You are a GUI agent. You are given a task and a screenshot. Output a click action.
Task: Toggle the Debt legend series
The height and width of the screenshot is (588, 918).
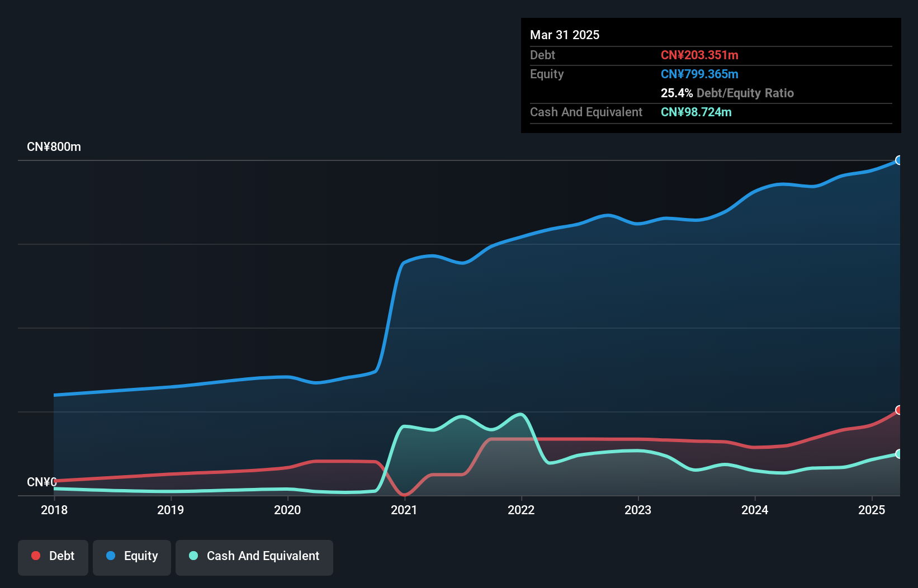(x=53, y=557)
